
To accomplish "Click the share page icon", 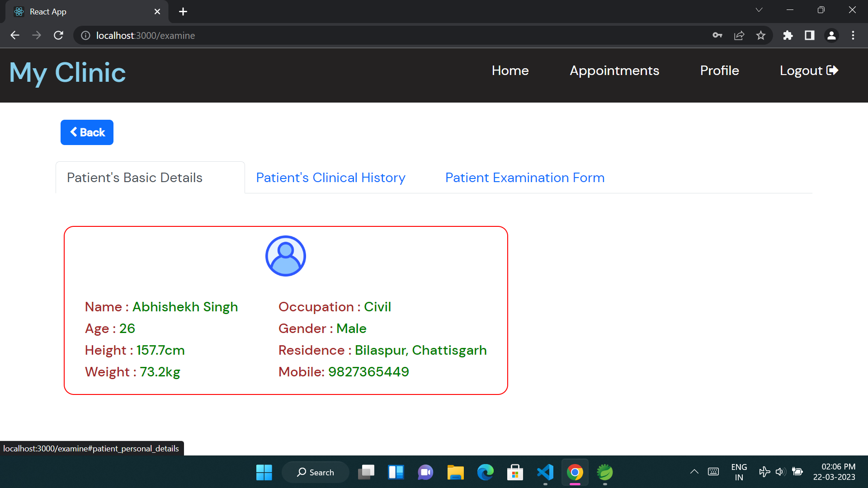I will 739,35.
